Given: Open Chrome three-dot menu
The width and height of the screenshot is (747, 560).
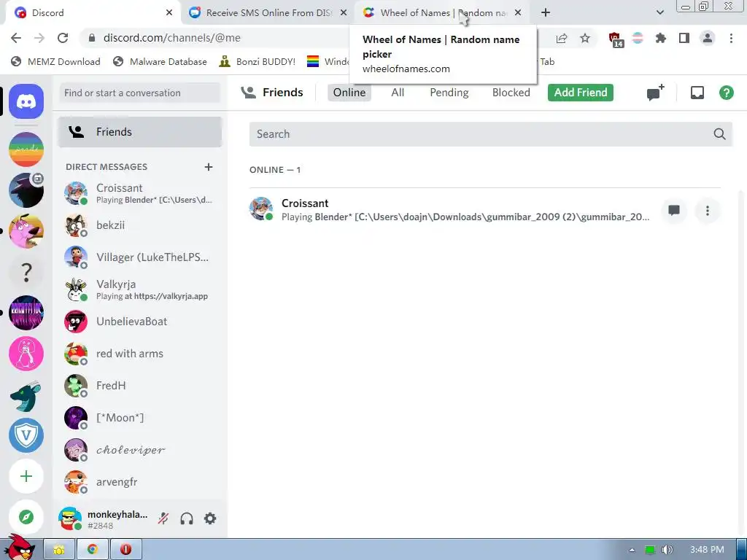Looking at the screenshot, I should [731, 38].
